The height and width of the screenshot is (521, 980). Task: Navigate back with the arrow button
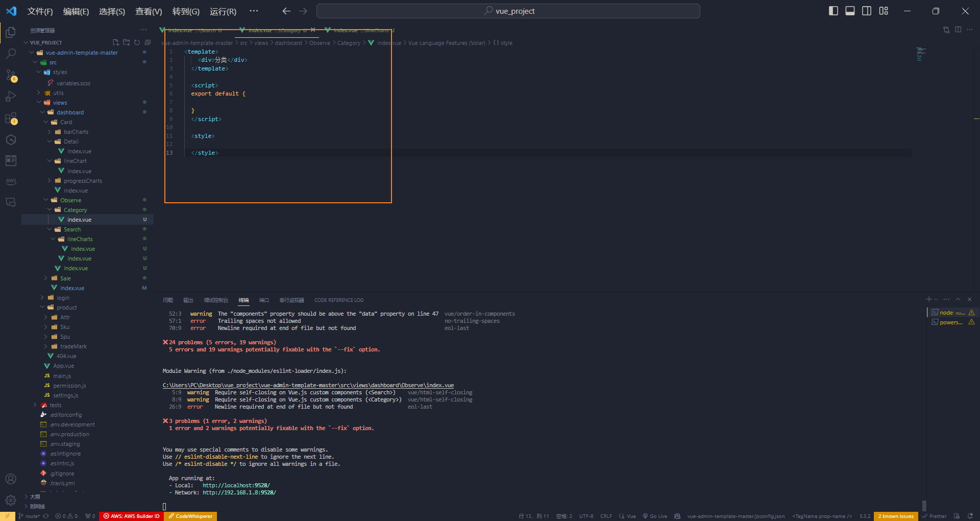coord(286,11)
